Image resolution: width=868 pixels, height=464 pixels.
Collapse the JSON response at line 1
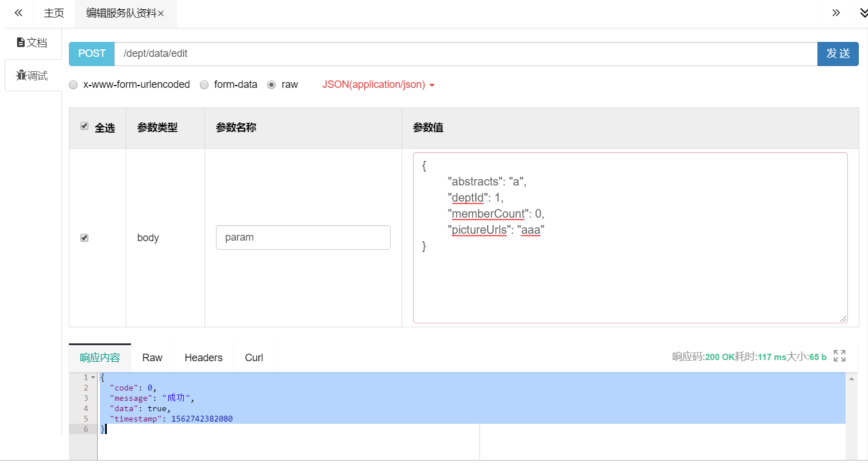point(92,377)
